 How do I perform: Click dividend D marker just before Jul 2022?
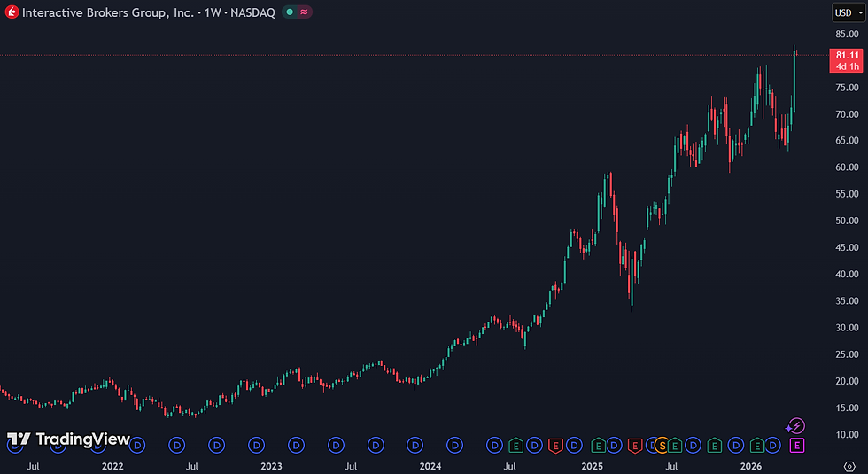click(176, 445)
